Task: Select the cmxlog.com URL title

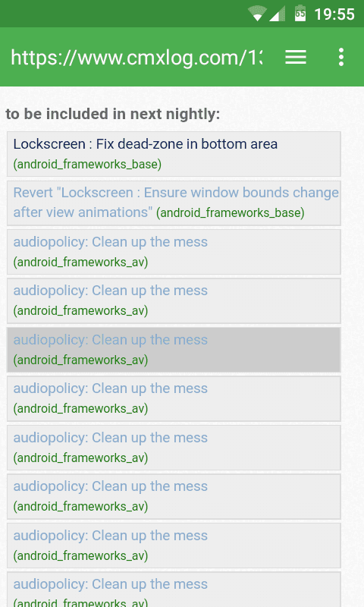Action: [x=136, y=58]
